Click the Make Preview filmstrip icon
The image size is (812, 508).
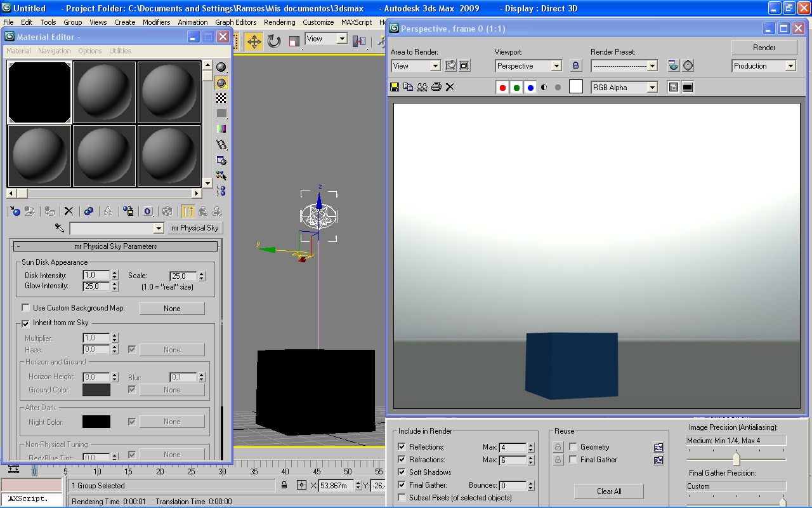point(221,145)
